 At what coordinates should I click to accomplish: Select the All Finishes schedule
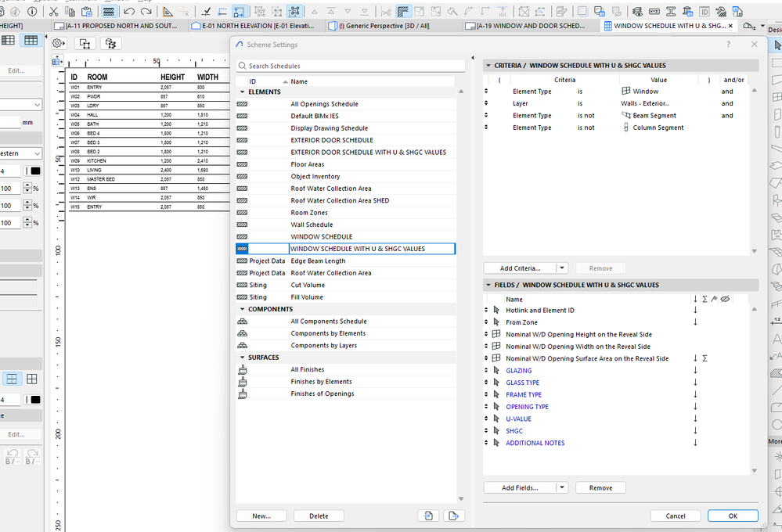coord(307,369)
